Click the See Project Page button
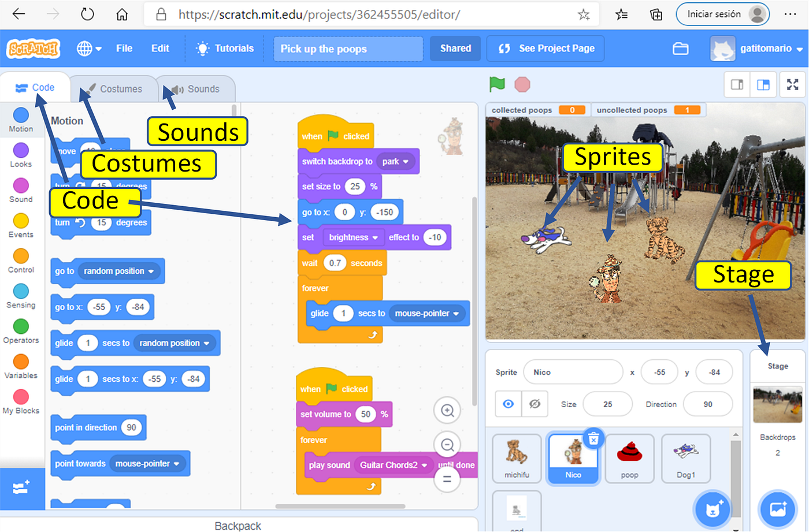The width and height of the screenshot is (809, 532). coord(544,49)
